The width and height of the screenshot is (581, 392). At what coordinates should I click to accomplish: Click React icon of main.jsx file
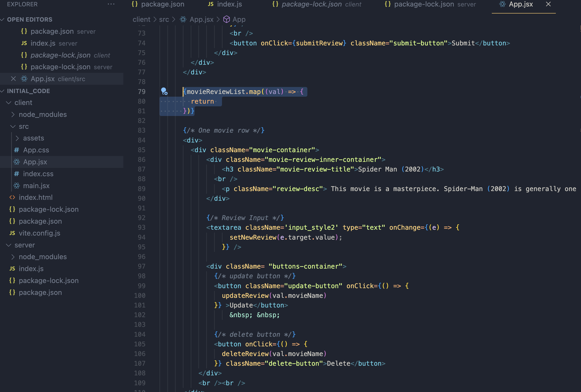17,185
